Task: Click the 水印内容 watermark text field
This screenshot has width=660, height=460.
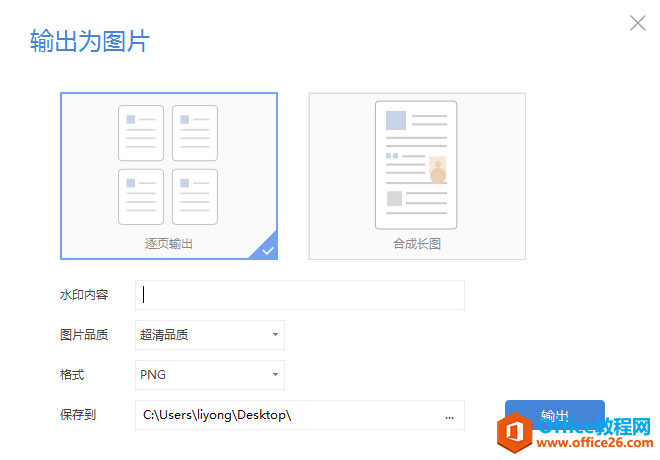Action: pos(300,295)
